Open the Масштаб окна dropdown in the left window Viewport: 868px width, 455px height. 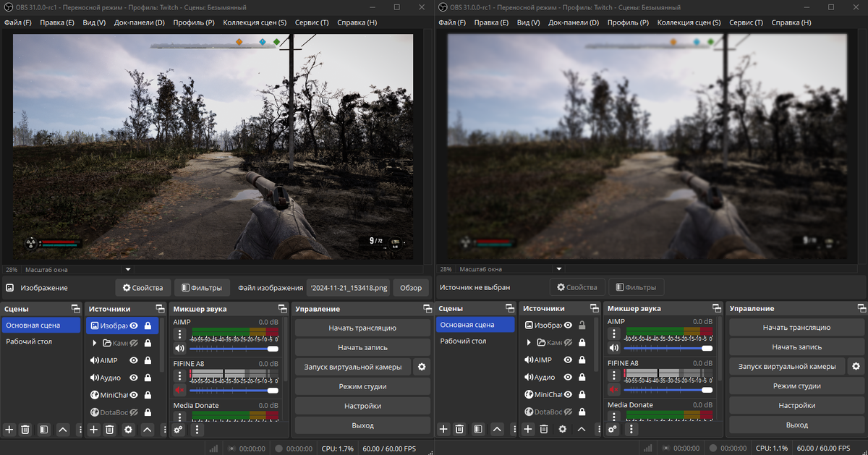click(128, 269)
